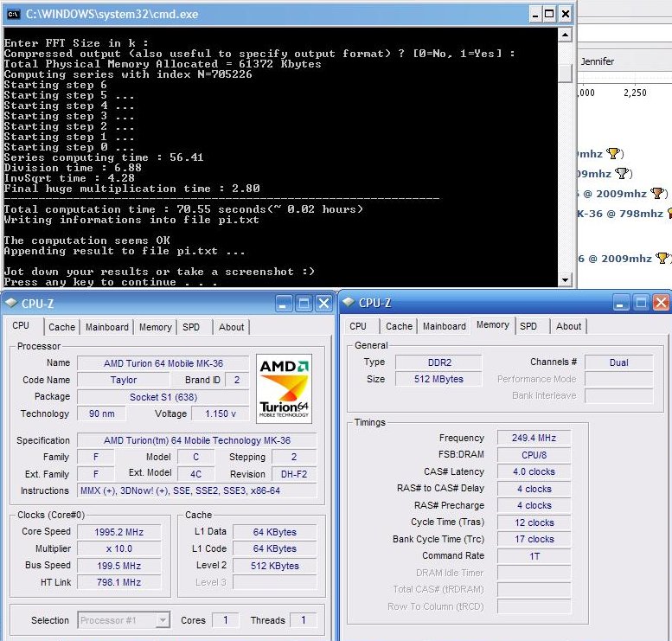Click the Multiplier value 'x 10.0'
The image size is (672, 641).
pyautogui.click(x=119, y=548)
